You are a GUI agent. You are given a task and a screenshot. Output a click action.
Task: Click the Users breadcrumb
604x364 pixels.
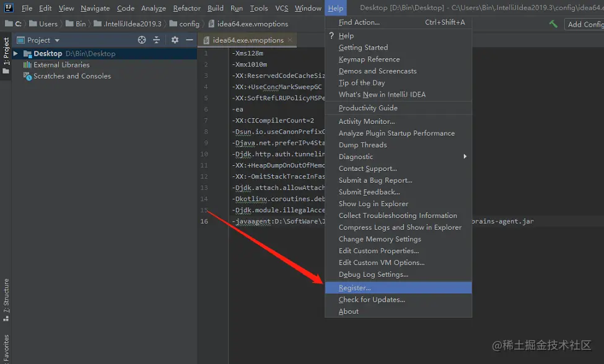click(43, 24)
